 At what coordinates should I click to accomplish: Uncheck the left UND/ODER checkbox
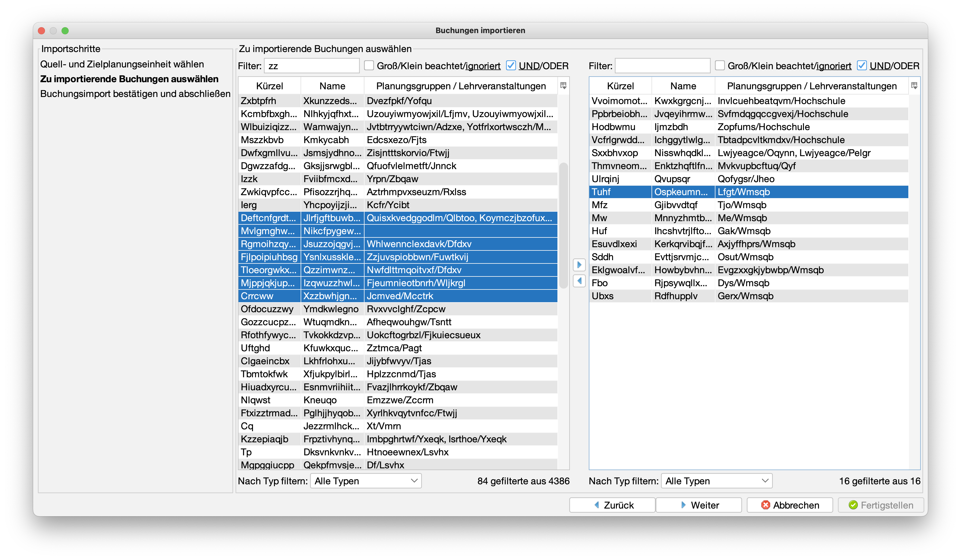pyautogui.click(x=511, y=66)
